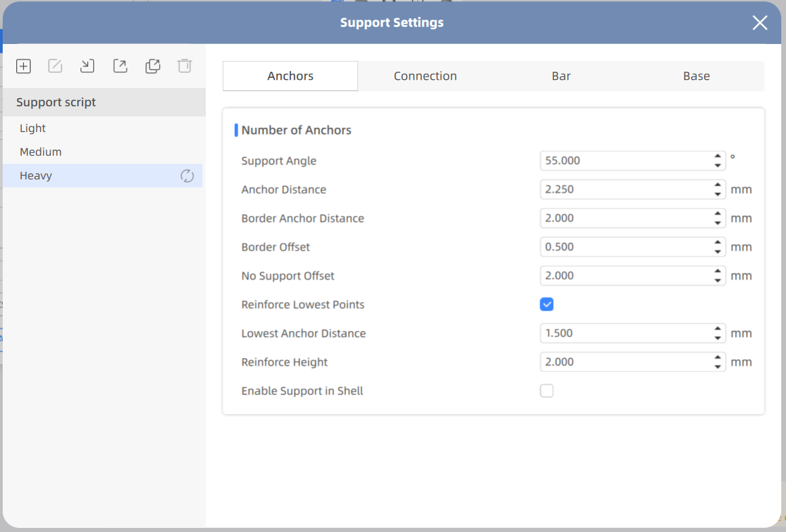The height and width of the screenshot is (532, 786).
Task: Choose the Medium support script
Action: click(41, 152)
